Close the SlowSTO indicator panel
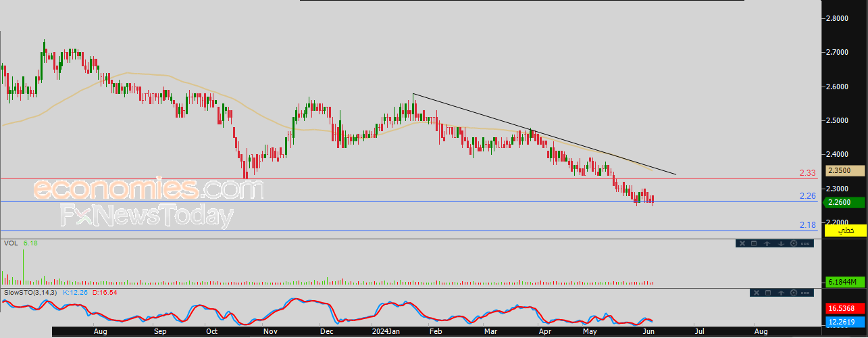Image resolution: width=868 pixels, height=338 pixels. coord(757,293)
